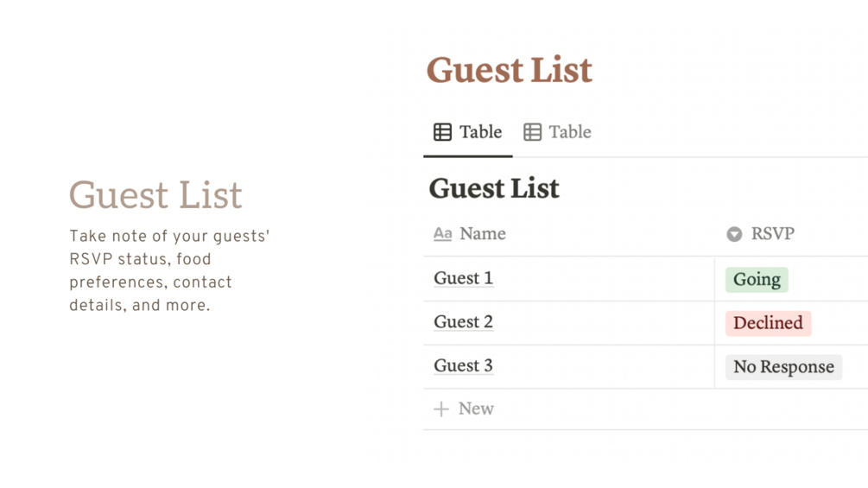Click the large gray Guest List heading
Screen dimensions: 868x488
coord(155,195)
